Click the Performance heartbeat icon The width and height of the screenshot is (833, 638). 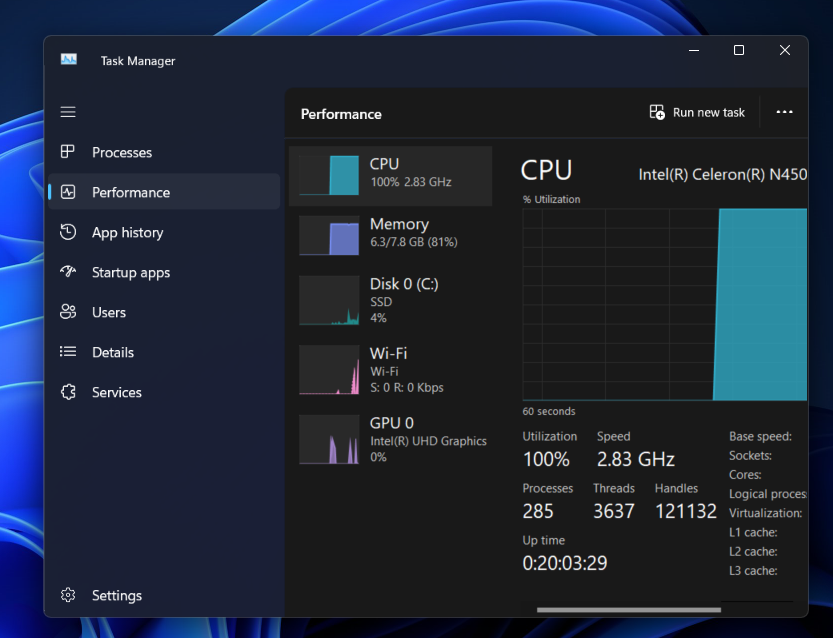point(68,192)
